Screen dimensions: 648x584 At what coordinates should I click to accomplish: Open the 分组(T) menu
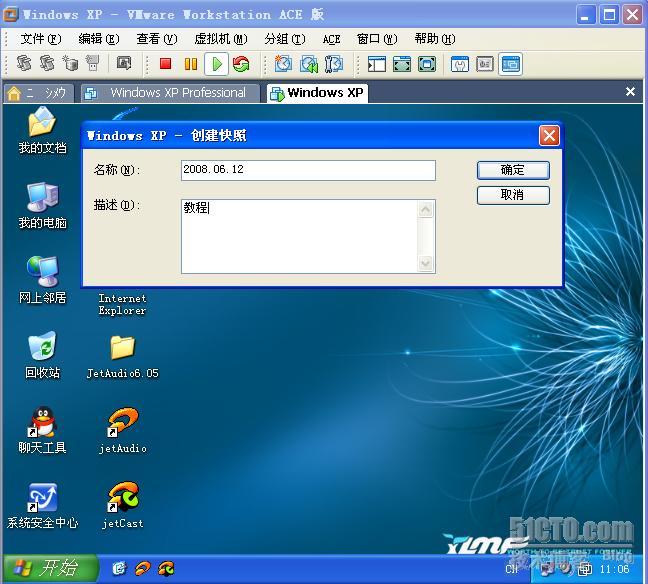285,39
